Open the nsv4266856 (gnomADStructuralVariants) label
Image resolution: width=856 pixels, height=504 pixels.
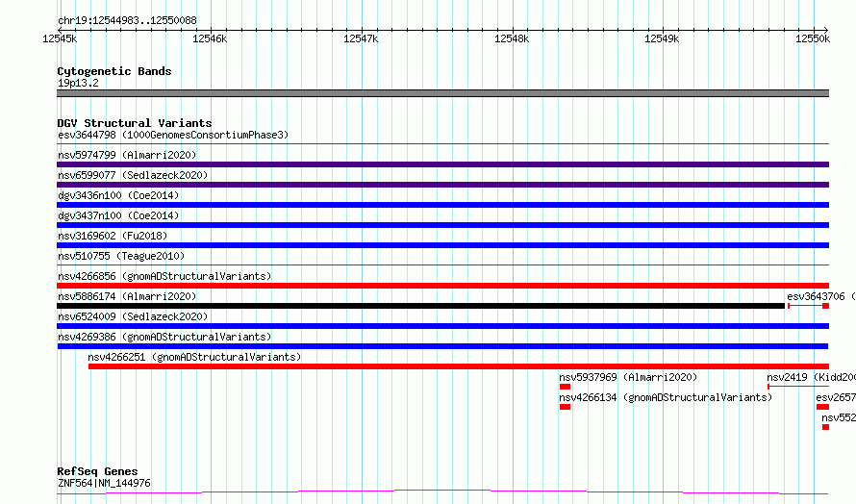coord(164,276)
